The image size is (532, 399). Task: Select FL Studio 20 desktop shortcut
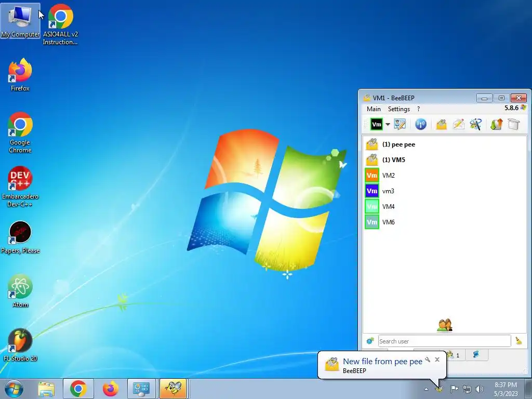(20, 345)
